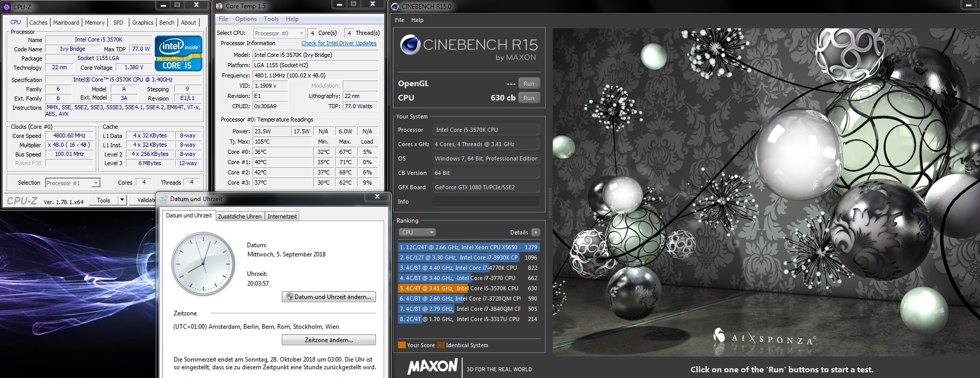Open the Details arrow in the Ranking panel

(x=536, y=232)
